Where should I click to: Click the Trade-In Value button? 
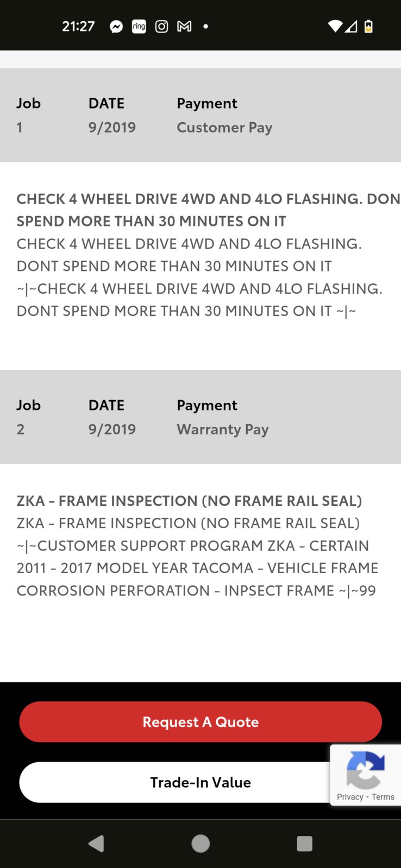(200, 782)
